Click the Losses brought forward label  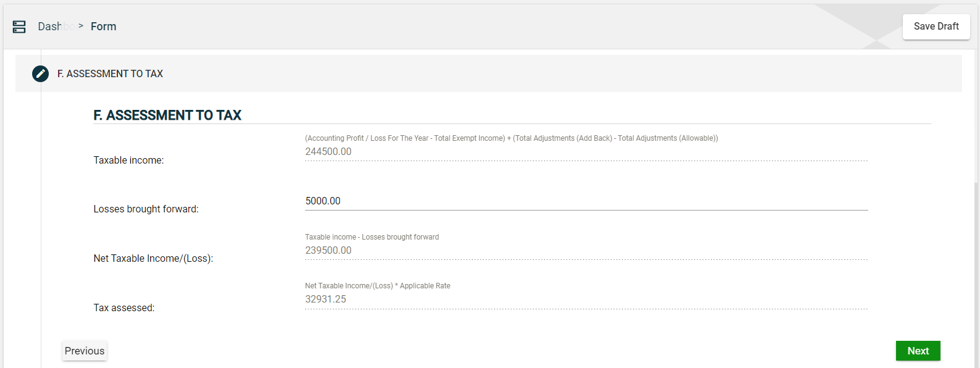146,209
